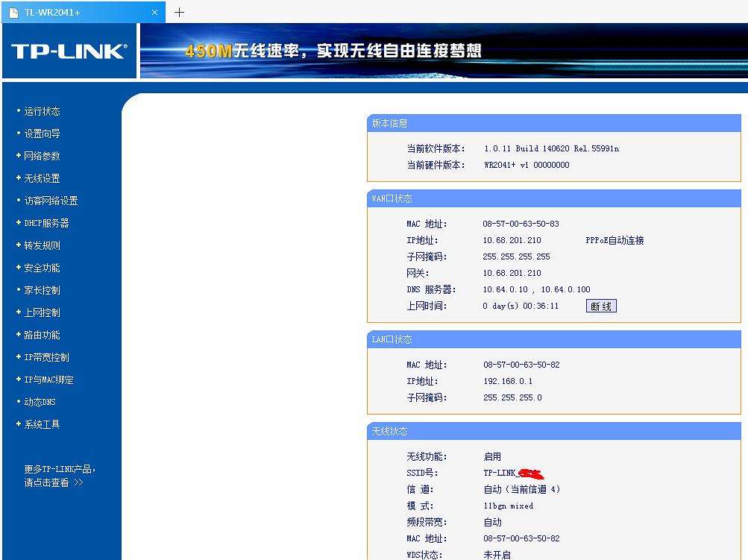Click WAN subnet mask 255.255.255.255
This screenshot has height=560, width=748.
coord(516,257)
